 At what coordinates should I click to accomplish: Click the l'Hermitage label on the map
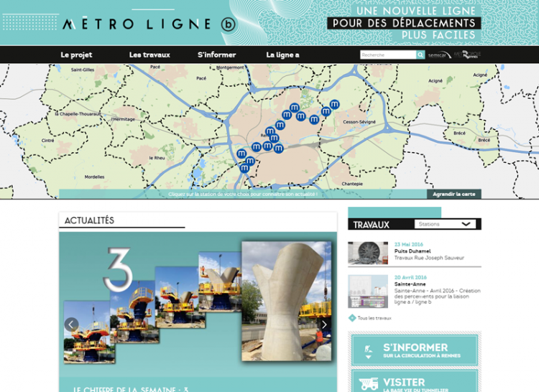click(123, 119)
